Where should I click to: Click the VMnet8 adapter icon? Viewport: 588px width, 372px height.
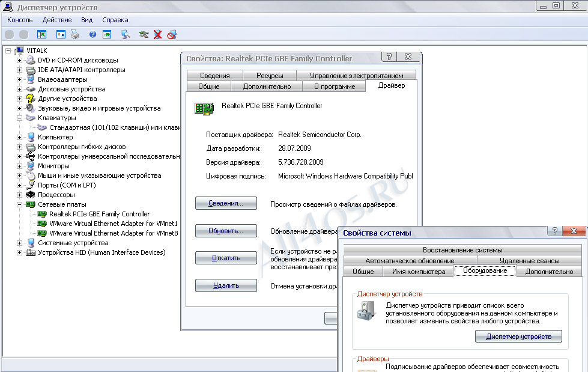coord(42,233)
